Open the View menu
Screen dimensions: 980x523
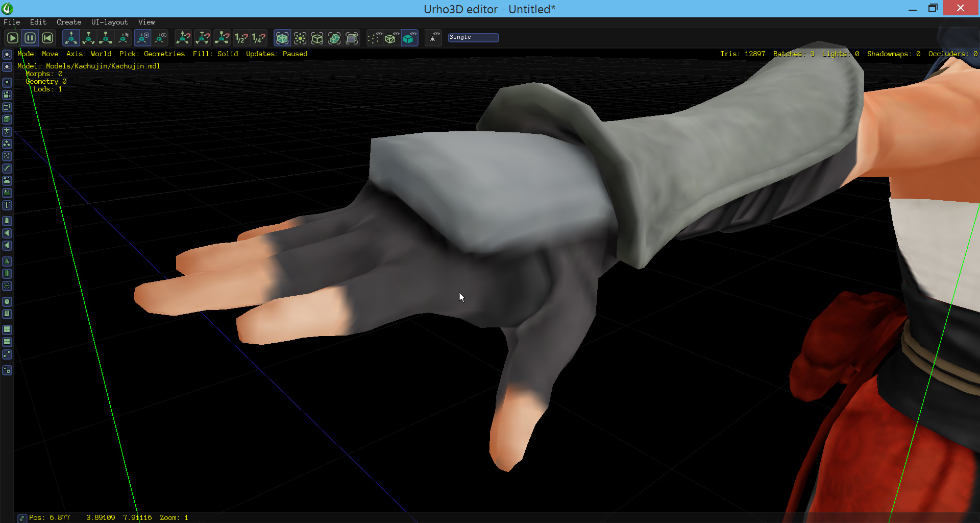pos(146,22)
